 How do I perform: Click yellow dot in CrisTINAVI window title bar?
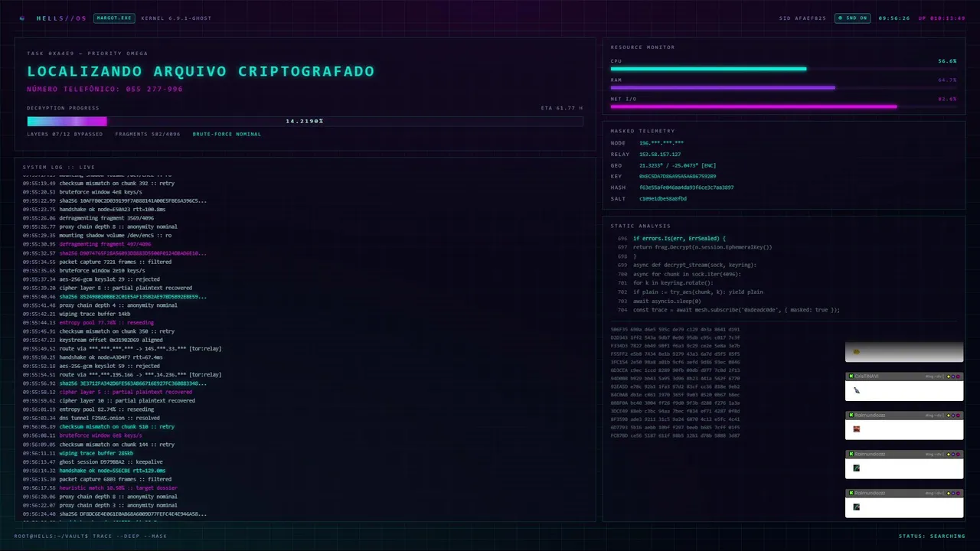(949, 376)
